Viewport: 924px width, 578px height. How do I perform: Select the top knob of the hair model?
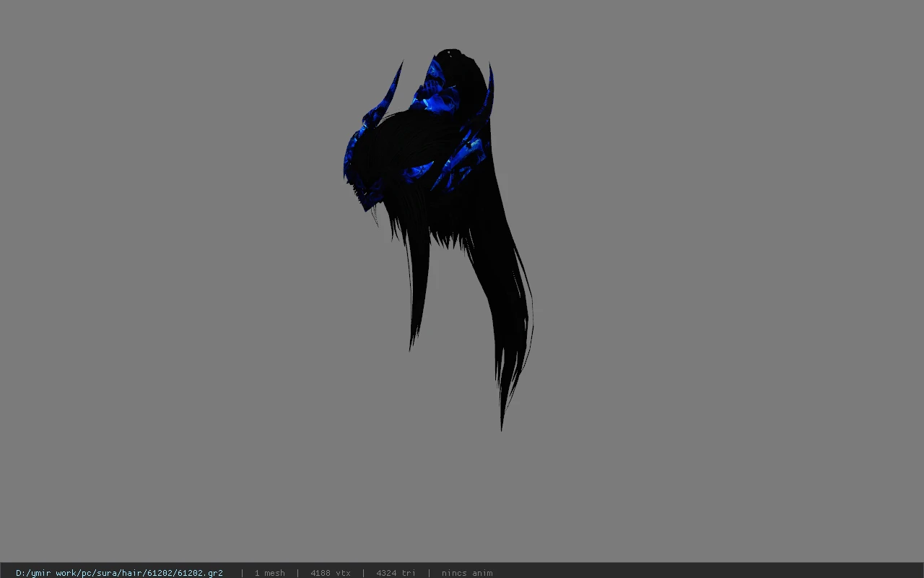click(x=450, y=54)
